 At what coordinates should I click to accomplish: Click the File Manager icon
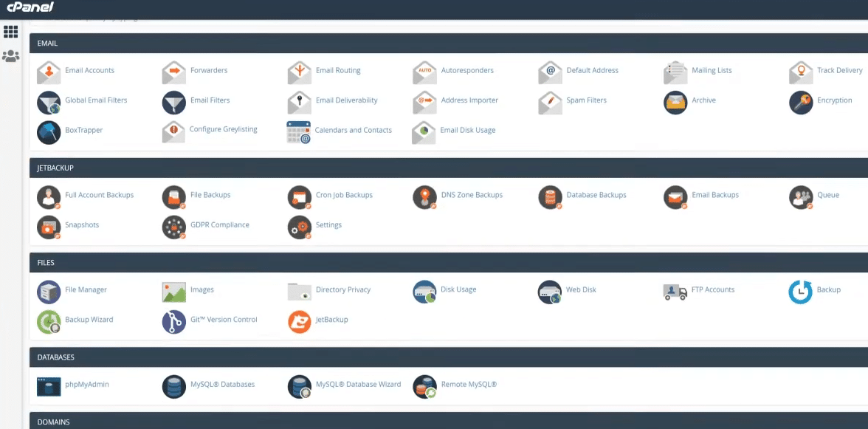tap(49, 292)
